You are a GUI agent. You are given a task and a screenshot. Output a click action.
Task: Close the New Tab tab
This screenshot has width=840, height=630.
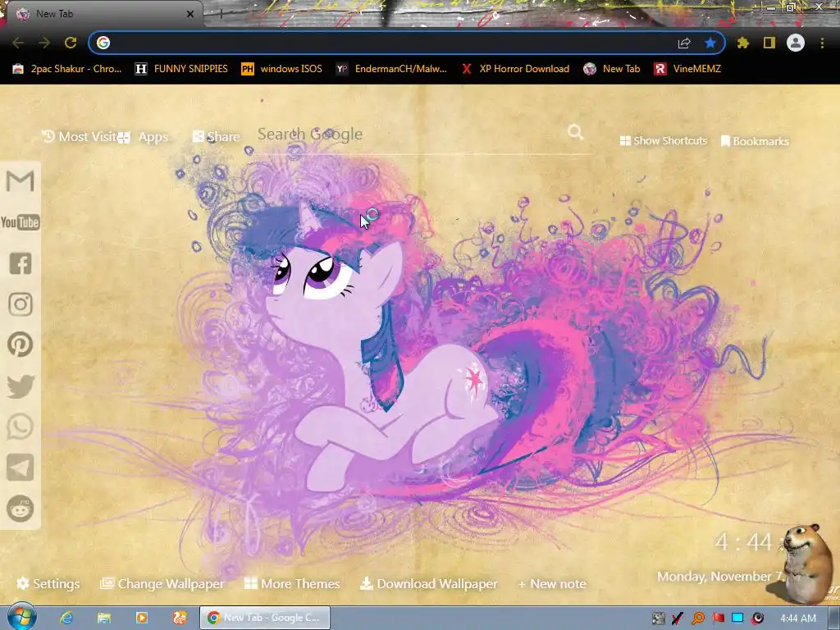pos(190,14)
